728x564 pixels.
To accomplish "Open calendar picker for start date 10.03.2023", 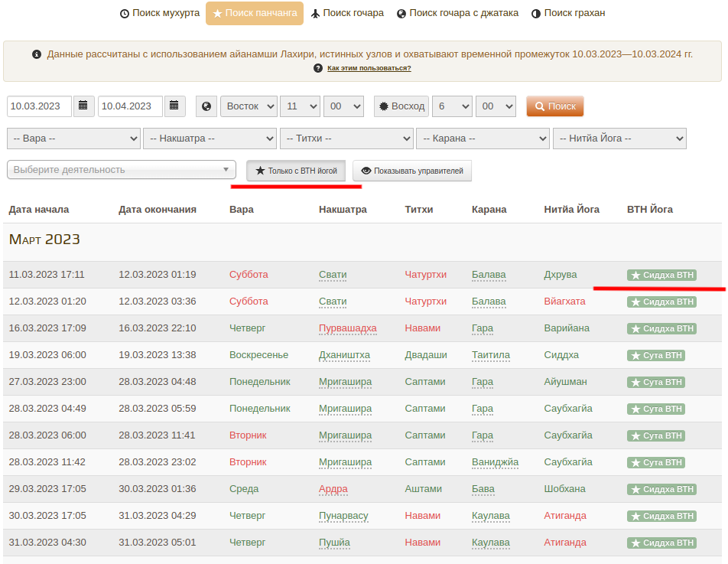I will tap(83, 106).
